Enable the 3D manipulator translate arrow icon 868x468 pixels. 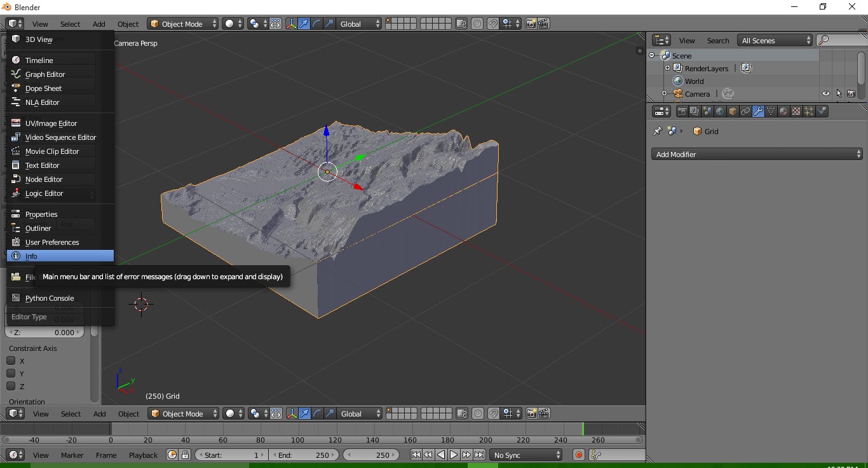pyautogui.click(x=303, y=24)
